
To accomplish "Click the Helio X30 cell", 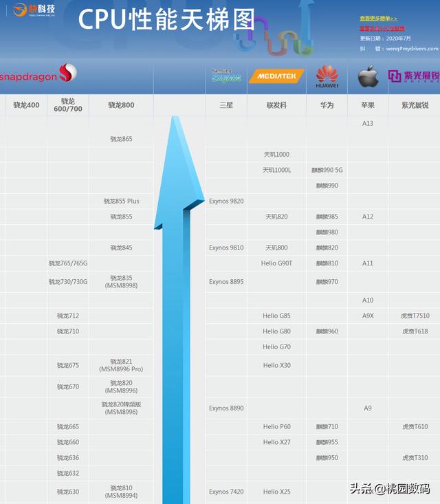I will pos(276,366).
